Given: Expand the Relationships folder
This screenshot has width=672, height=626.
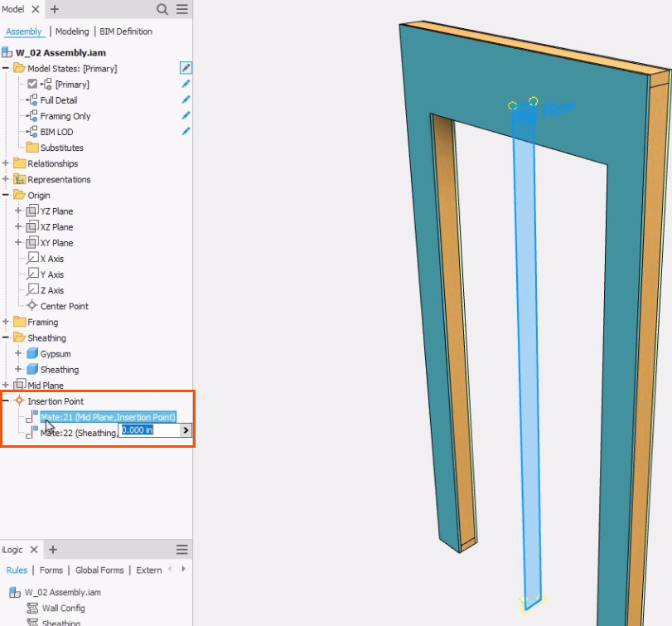Looking at the screenshot, I should click(7, 164).
